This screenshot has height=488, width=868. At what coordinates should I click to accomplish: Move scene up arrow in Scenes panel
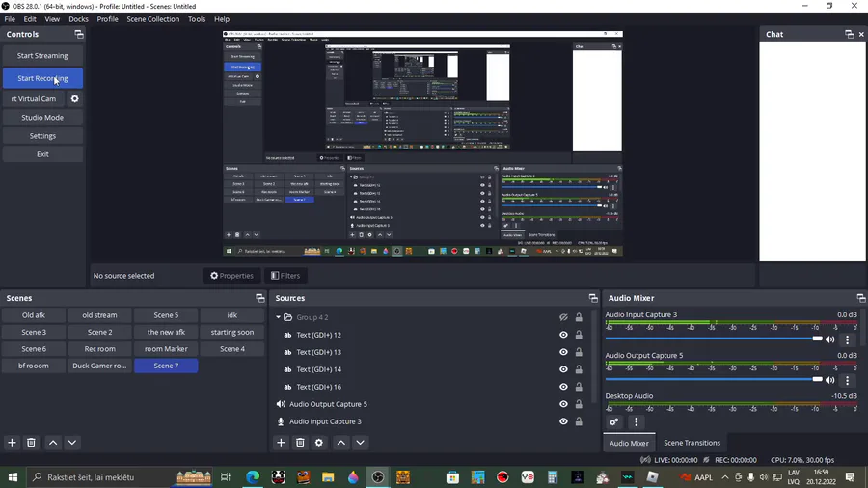(53, 443)
